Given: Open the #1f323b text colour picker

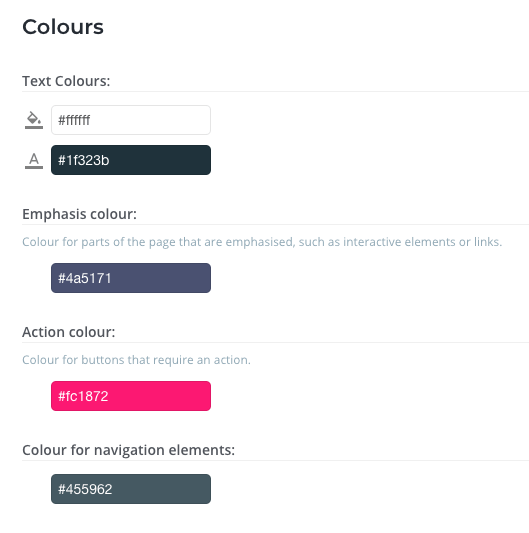Looking at the screenshot, I should (131, 160).
